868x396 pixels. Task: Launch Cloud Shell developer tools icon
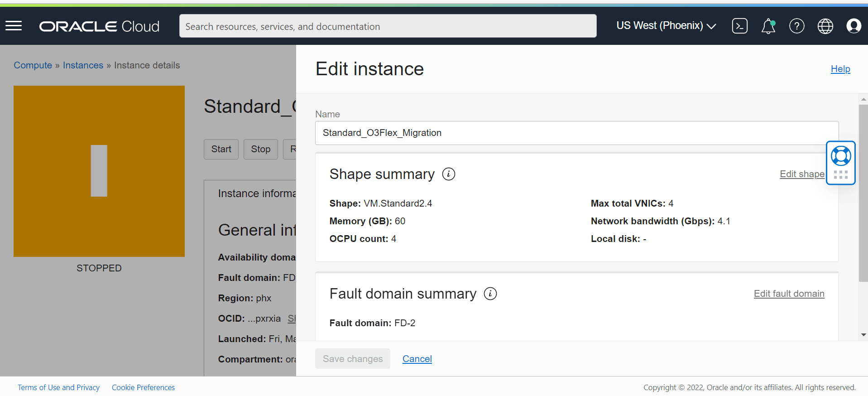tap(739, 26)
